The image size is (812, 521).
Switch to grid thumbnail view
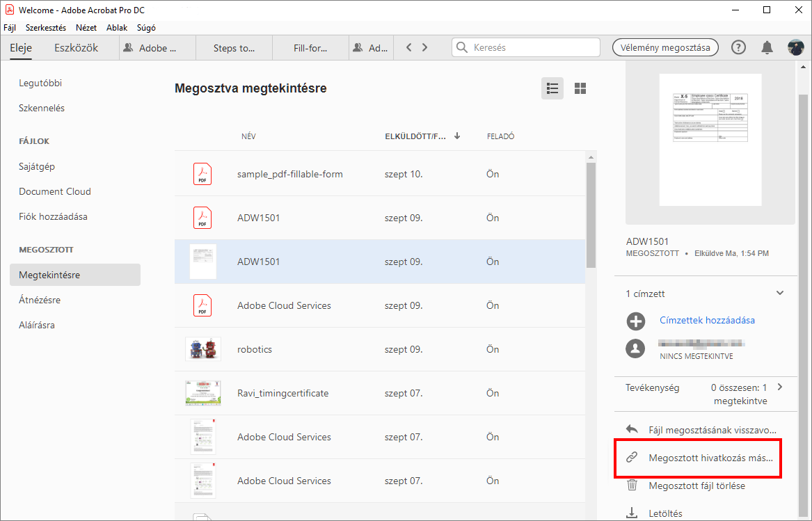point(580,88)
